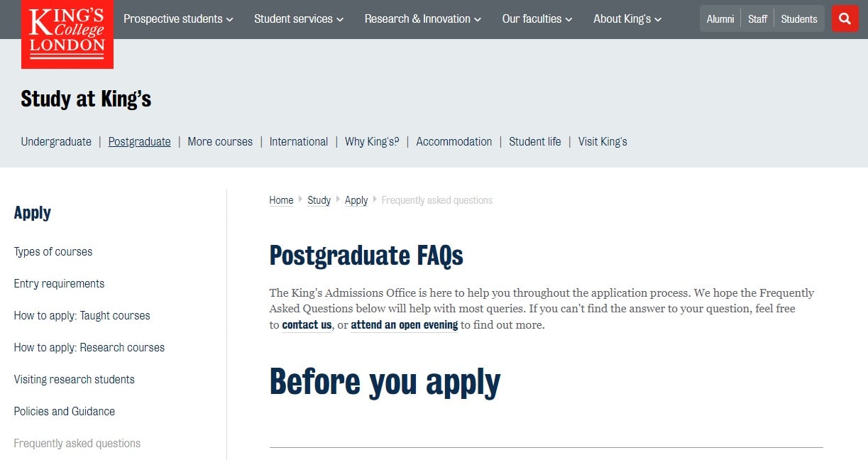Viewport: 868px width, 460px height.
Task: Follow the attend an open evening link
Action: (405, 325)
